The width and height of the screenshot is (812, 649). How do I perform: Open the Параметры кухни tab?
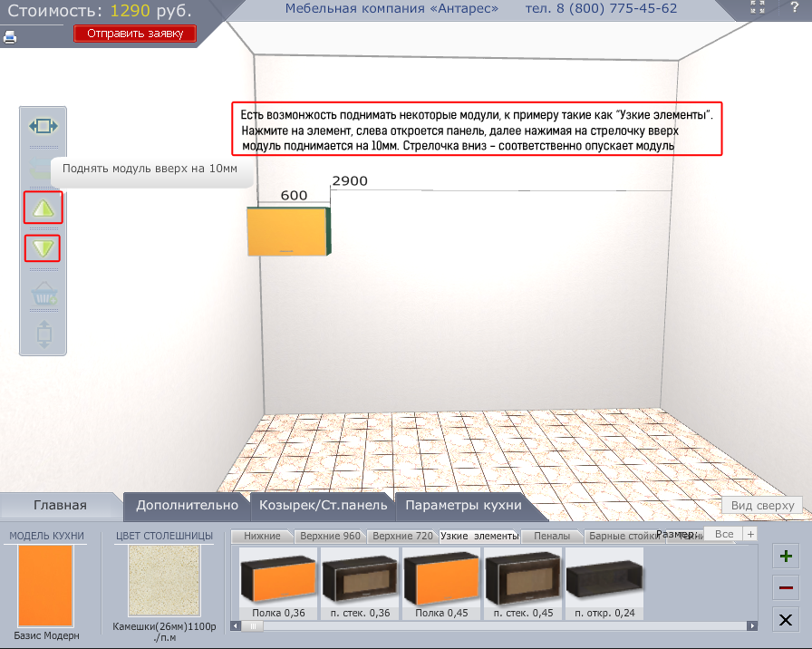(x=463, y=506)
